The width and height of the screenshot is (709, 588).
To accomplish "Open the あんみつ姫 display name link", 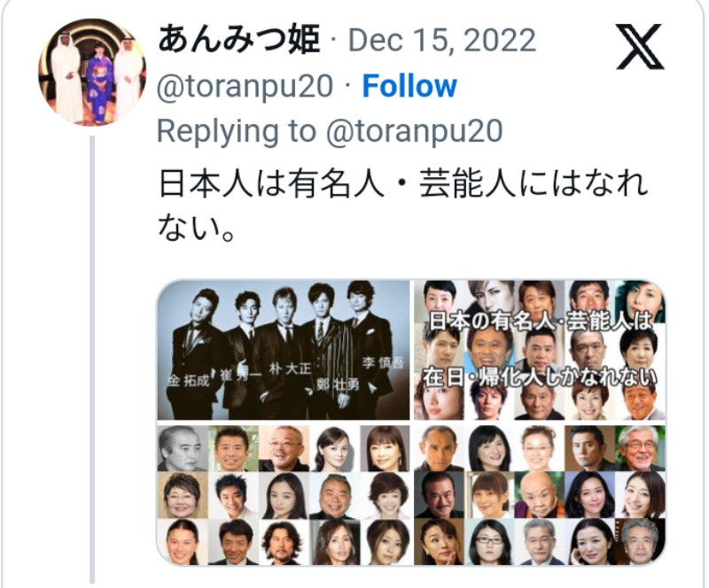I will (x=239, y=39).
